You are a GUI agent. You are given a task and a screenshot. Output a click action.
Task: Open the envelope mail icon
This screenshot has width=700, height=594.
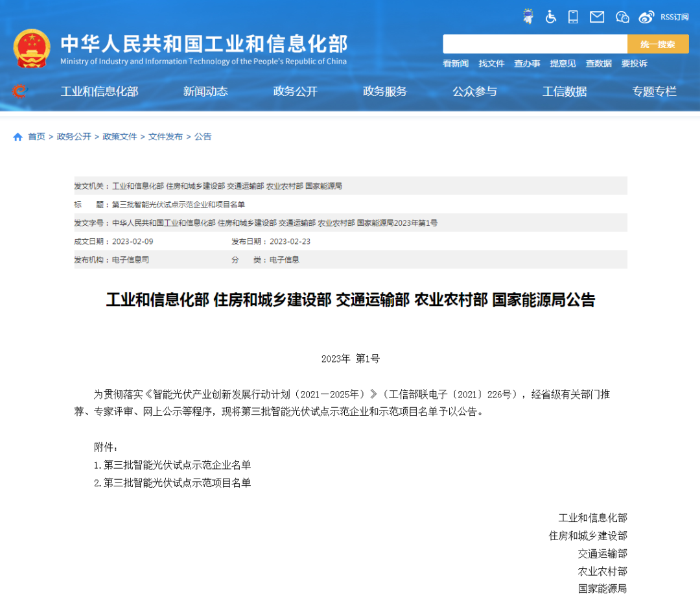click(597, 17)
